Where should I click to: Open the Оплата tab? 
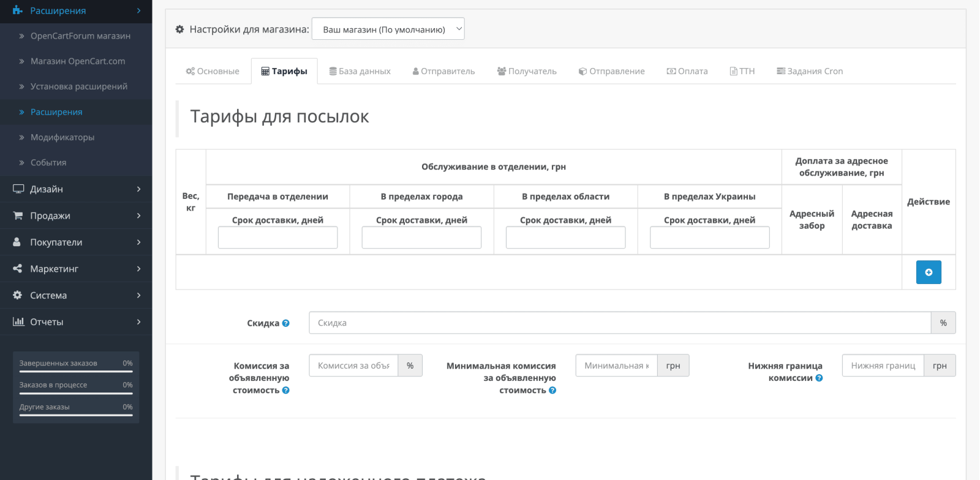tap(687, 71)
